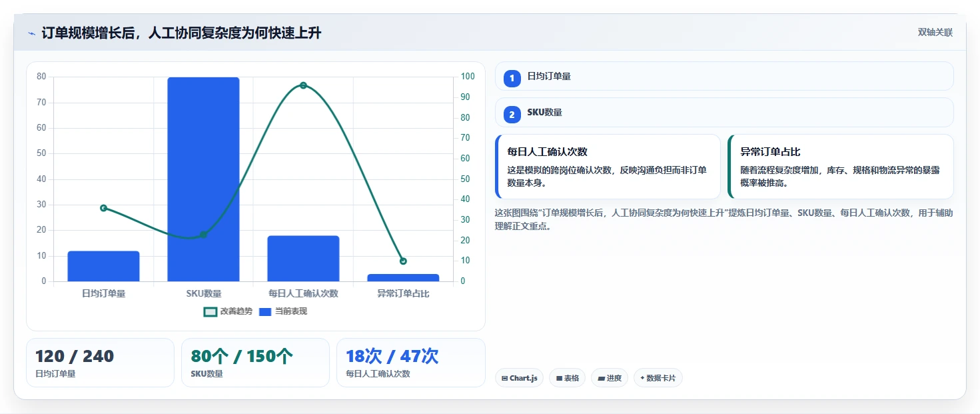This screenshot has height=414, width=980.
Task: Click the line point above 异常订单占比
Action: [403, 261]
